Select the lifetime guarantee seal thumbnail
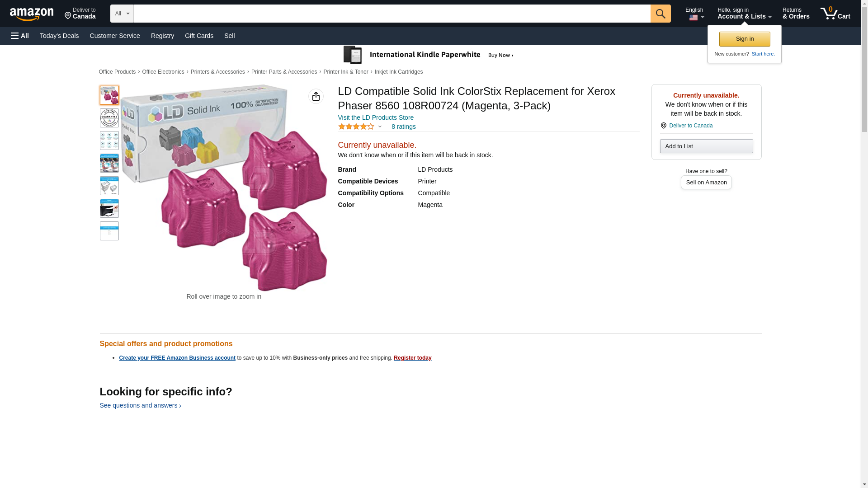This screenshot has width=868, height=488. pos(109,118)
